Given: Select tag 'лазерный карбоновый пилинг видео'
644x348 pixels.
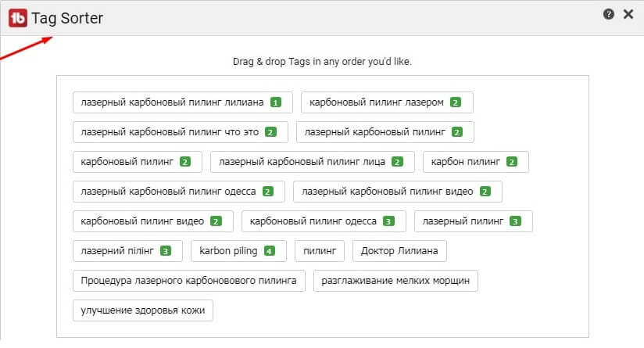Looking at the screenshot, I should click(x=397, y=192).
